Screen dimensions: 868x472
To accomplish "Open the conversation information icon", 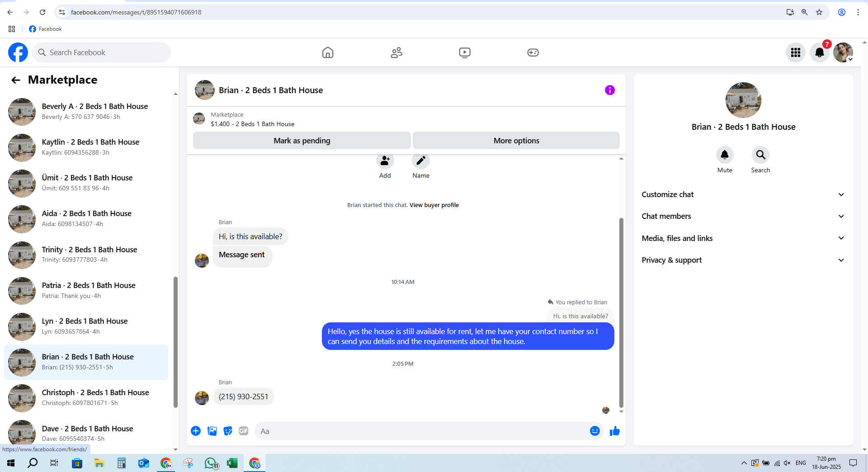I will pyautogui.click(x=610, y=90).
